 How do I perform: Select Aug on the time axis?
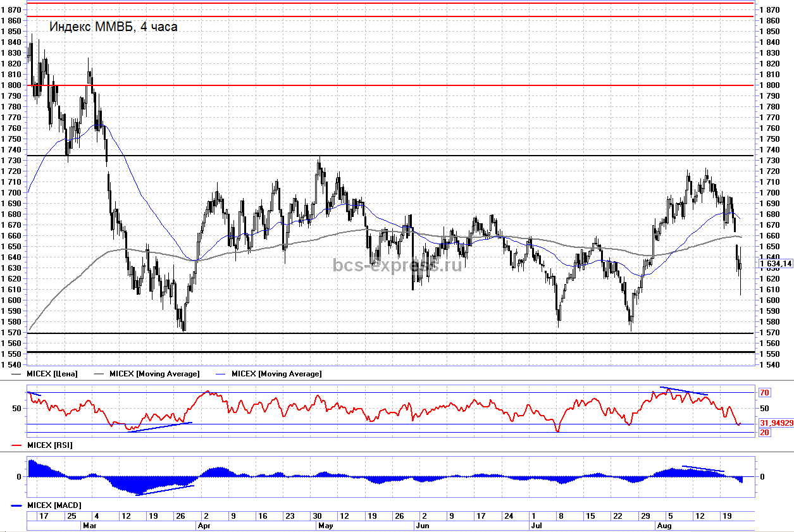tap(664, 526)
